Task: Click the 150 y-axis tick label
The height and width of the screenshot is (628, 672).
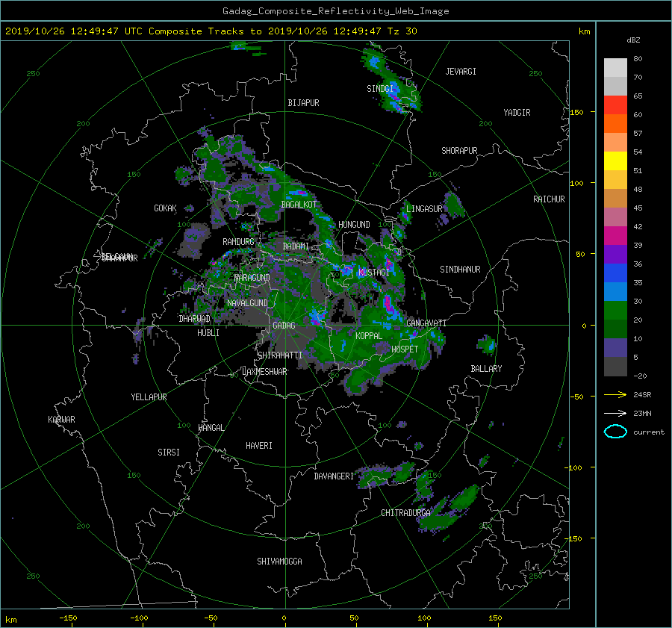Action: click(577, 112)
